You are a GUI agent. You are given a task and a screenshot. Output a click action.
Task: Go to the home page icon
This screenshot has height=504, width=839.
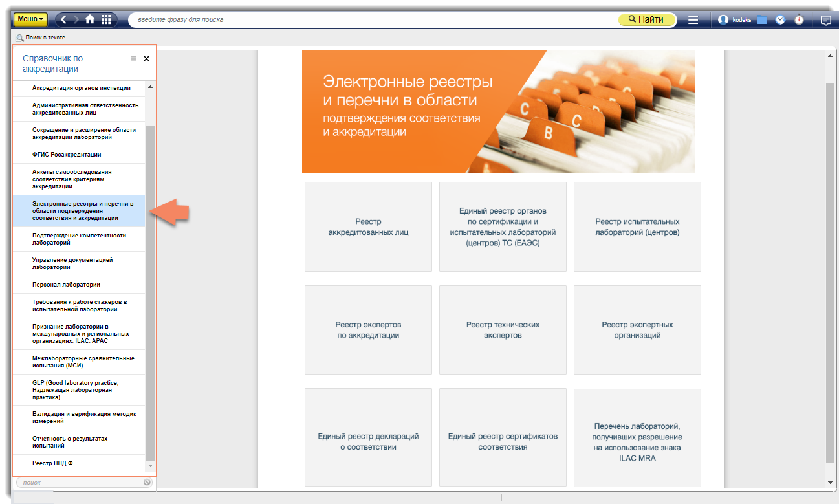click(90, 19)
